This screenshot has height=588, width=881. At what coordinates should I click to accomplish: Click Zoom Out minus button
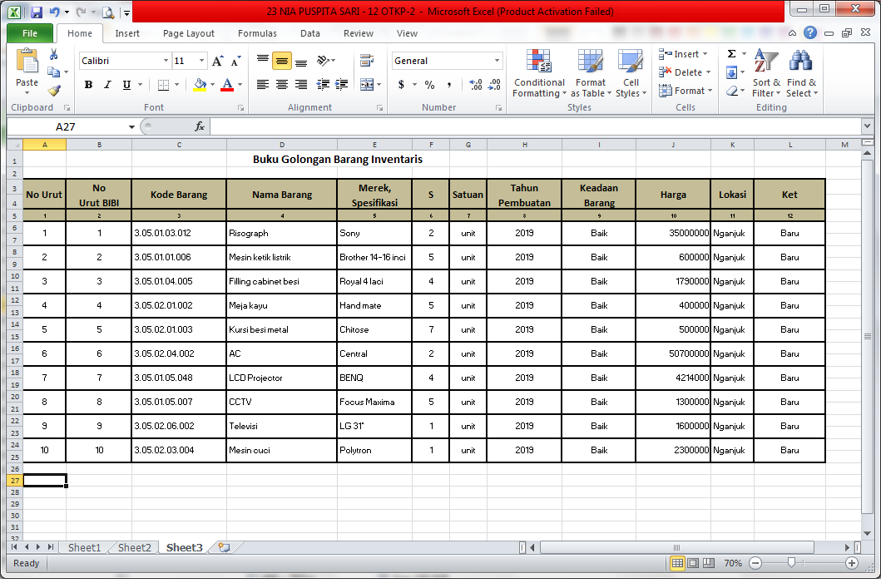755,563
